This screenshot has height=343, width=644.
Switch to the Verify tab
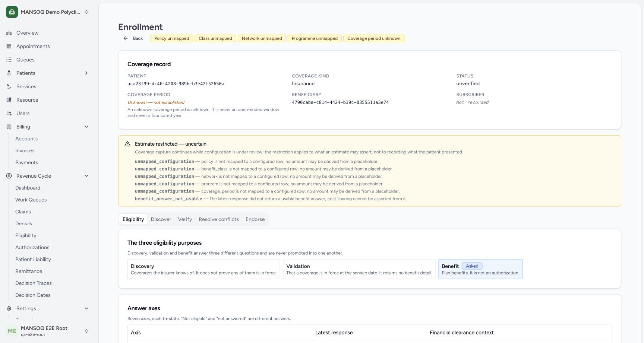185,219
